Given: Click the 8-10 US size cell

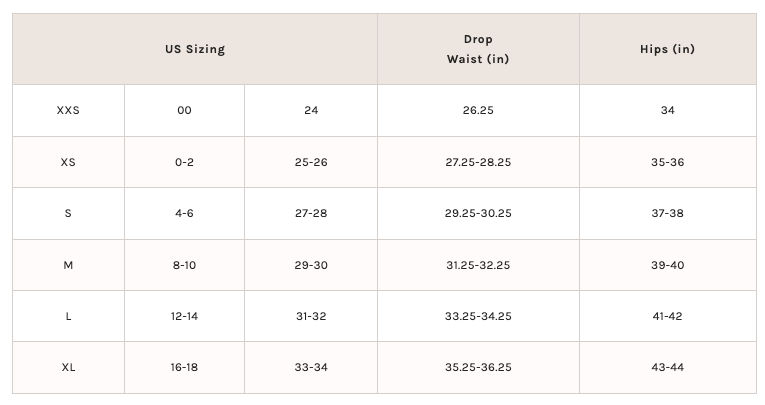Looking at the screenshot, I should (184, 265).
